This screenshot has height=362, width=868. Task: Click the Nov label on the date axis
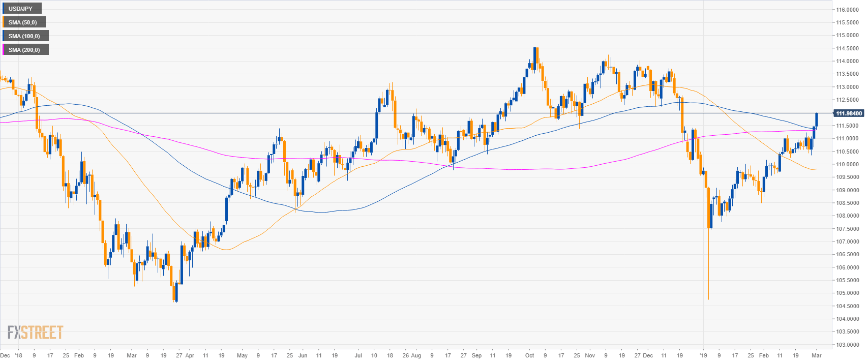(589, 355)
